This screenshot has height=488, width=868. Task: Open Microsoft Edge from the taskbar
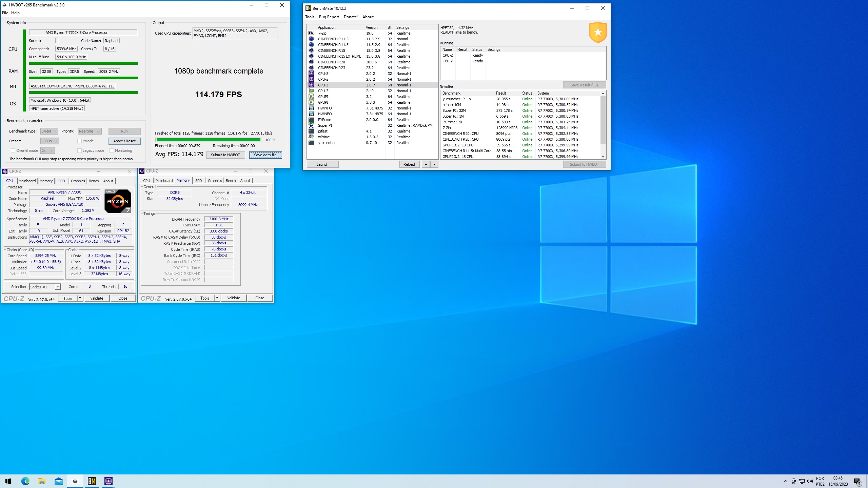25,481
